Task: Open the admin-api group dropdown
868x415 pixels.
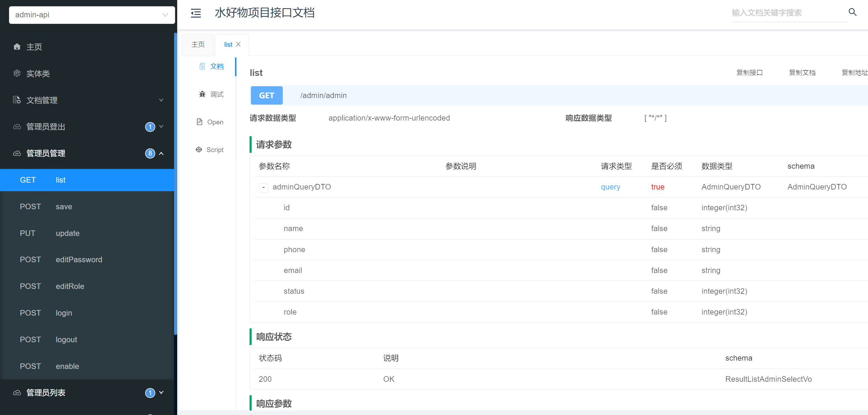Action: [x=92, y=15]
